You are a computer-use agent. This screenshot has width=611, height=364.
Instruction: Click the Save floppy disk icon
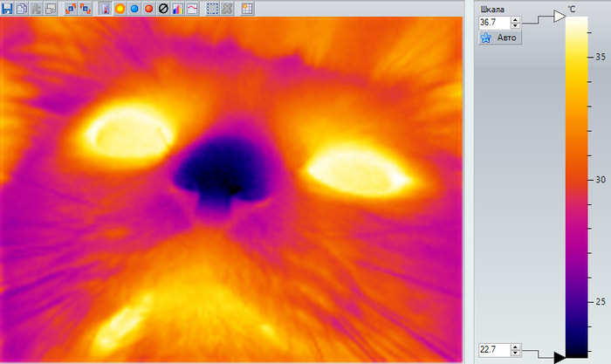click(x=7, y=9)
